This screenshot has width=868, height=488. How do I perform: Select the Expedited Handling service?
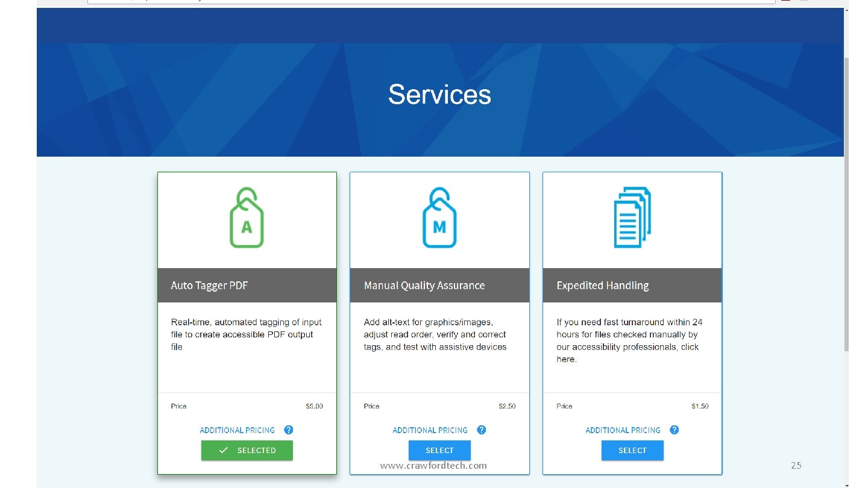tap(632, 450)
